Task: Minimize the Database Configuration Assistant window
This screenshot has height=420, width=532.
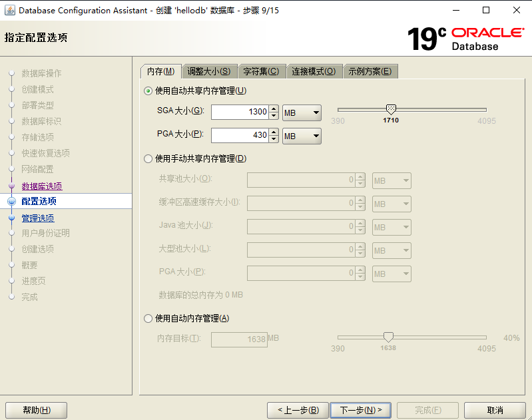Action: 456,10
